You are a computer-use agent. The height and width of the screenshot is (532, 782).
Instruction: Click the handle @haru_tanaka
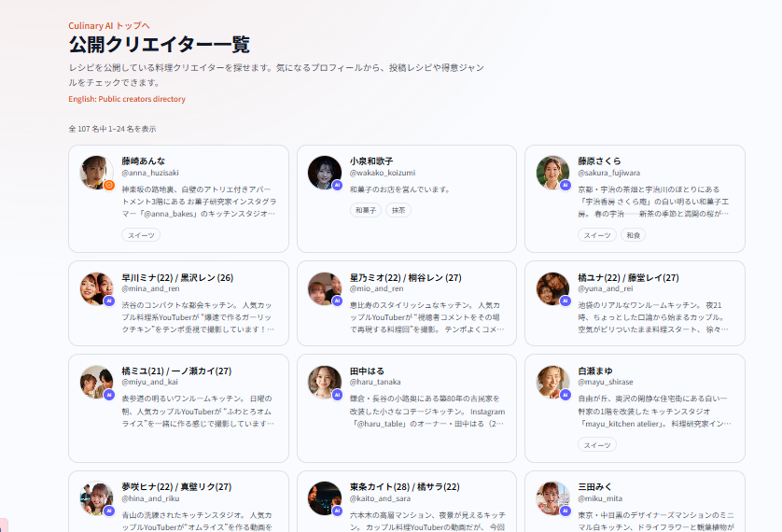[375, 382]
